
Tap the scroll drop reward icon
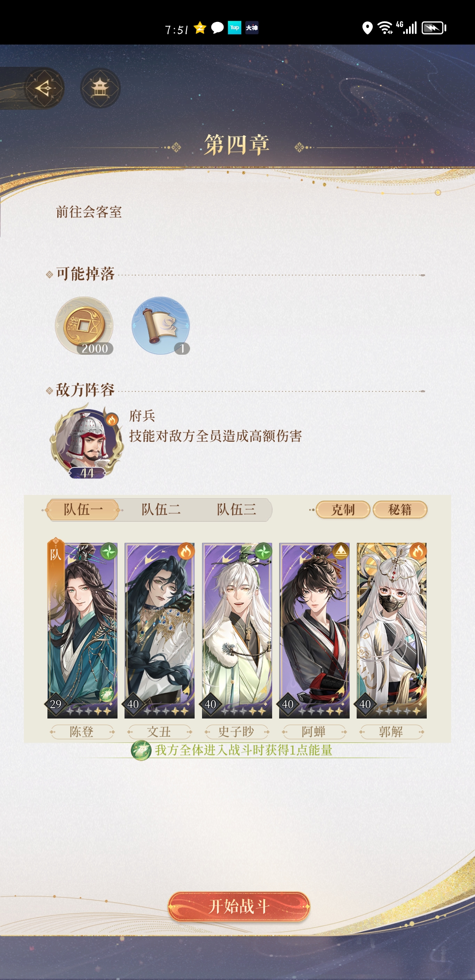(161, 326)
